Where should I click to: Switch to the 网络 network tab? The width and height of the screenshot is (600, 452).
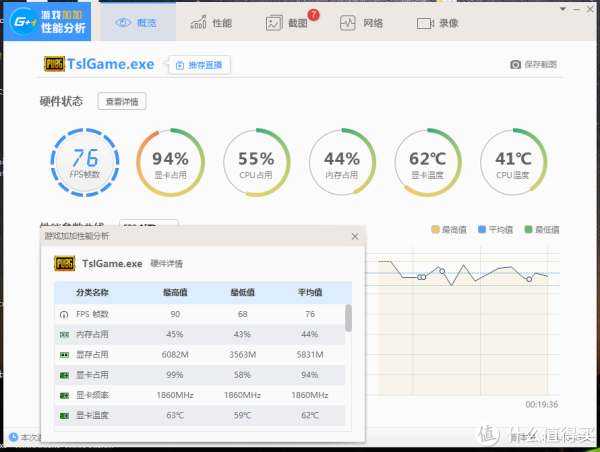coord(362,23)
